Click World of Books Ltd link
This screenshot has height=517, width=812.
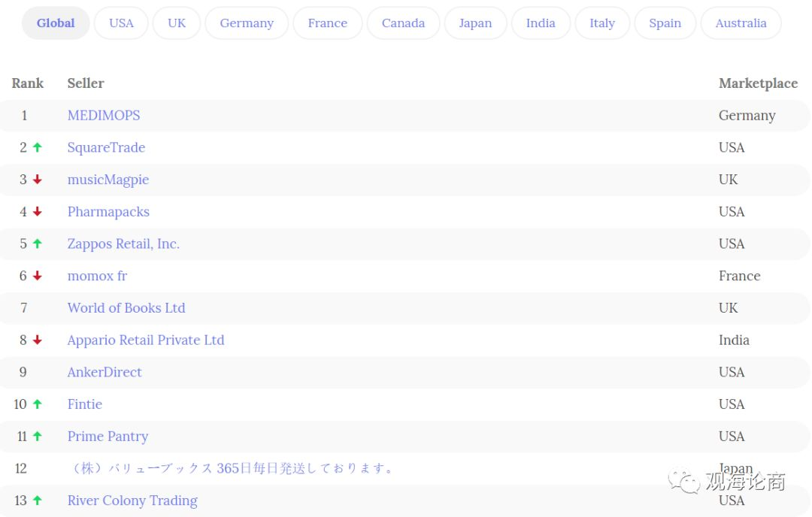[x=126, y=308]
